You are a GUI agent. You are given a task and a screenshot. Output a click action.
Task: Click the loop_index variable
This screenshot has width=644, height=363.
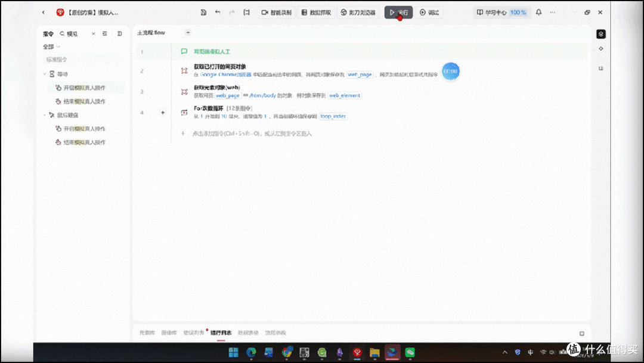(x=333, y=116)
